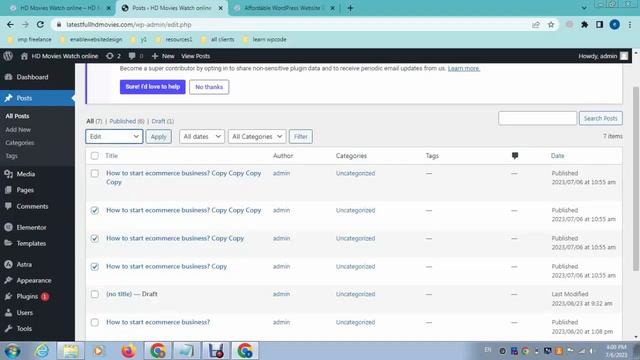Follow the Learn more link

[464, 68]
